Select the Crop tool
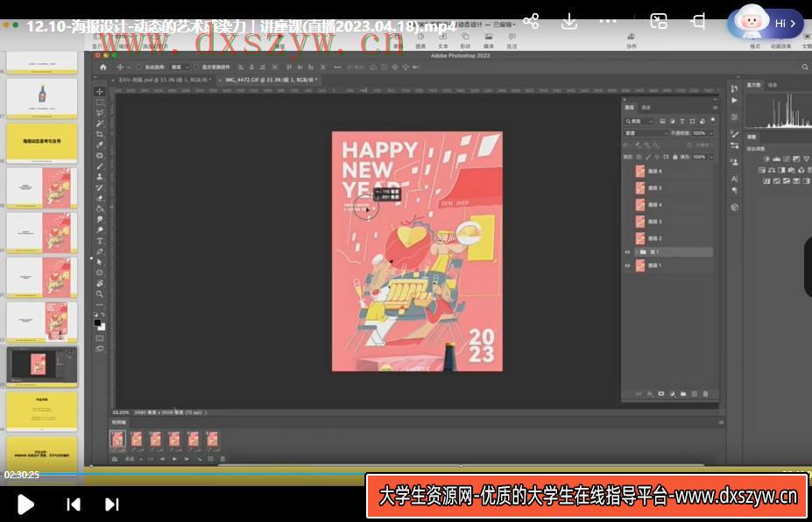Screen dimensions: 812x522 click(100, 134)
